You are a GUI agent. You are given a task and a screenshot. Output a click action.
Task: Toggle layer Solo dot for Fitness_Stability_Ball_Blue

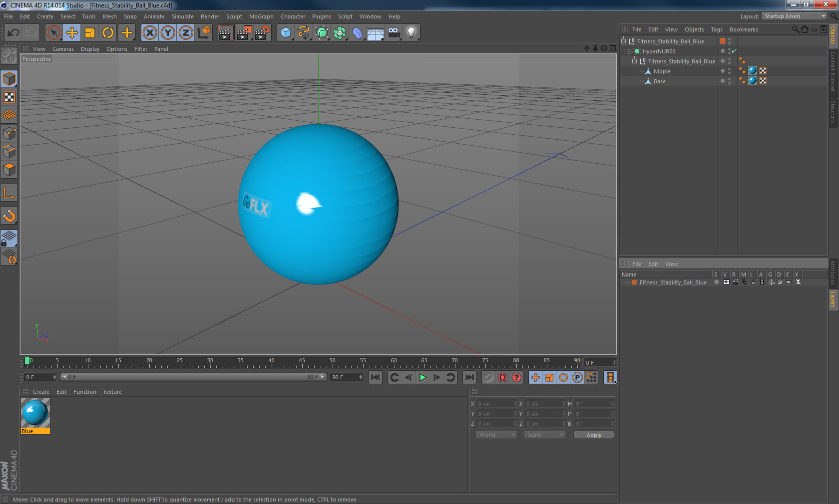point(716,282)
